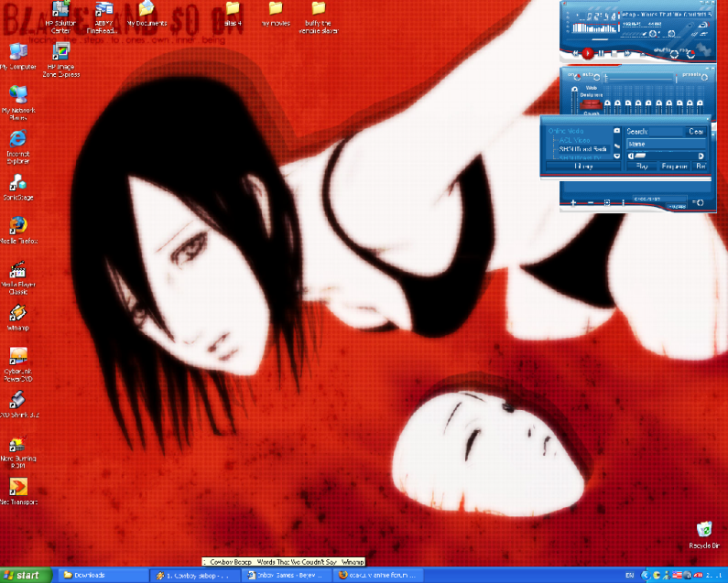The height and width of the screenshot is (583, 728).
Task: Launch ABBYY FineReader shortcut
Action: pos(103,17)
